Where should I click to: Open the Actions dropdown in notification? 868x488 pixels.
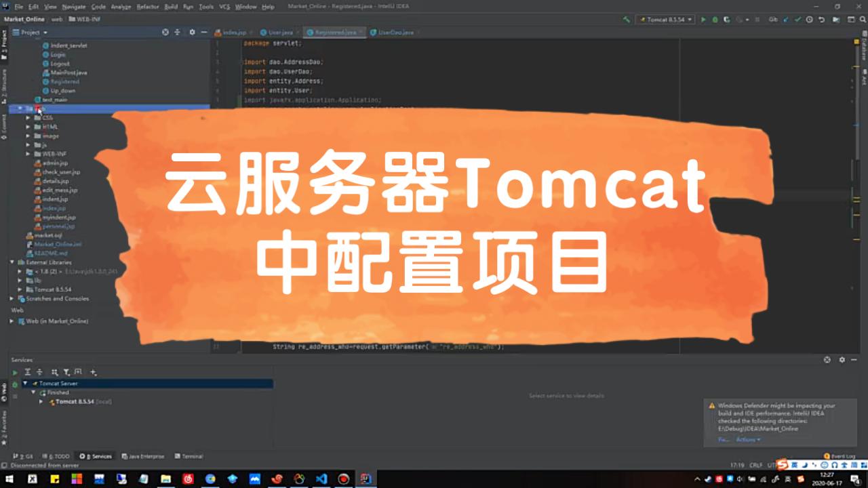click(749, 440)
